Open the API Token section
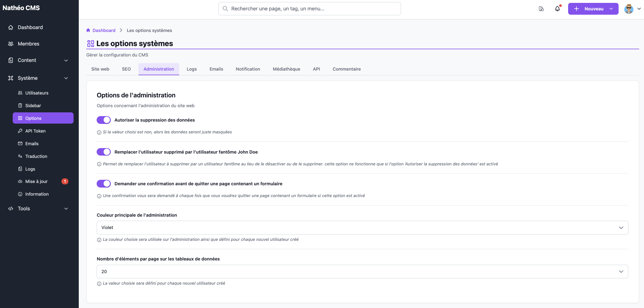 click(35, 131)
